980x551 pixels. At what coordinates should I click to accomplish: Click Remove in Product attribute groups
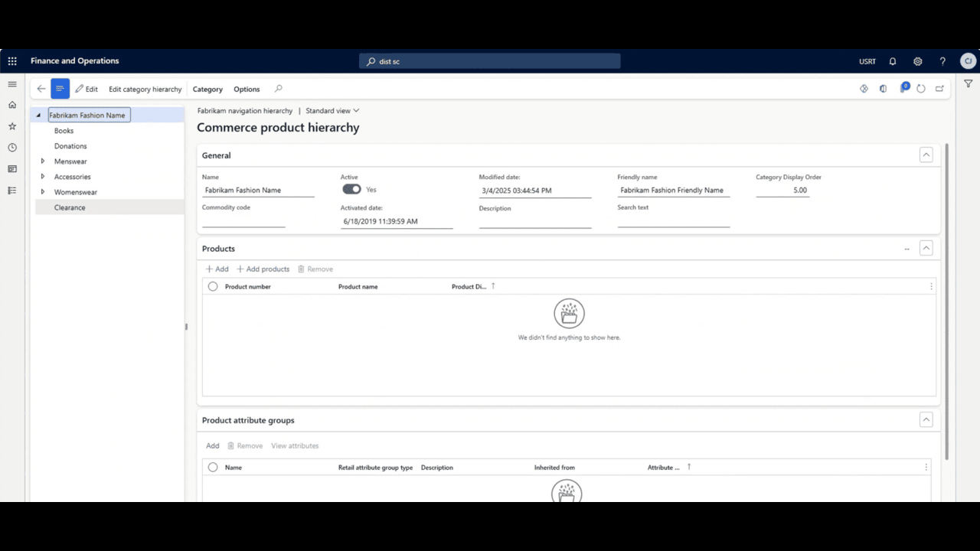pos(245,445)
